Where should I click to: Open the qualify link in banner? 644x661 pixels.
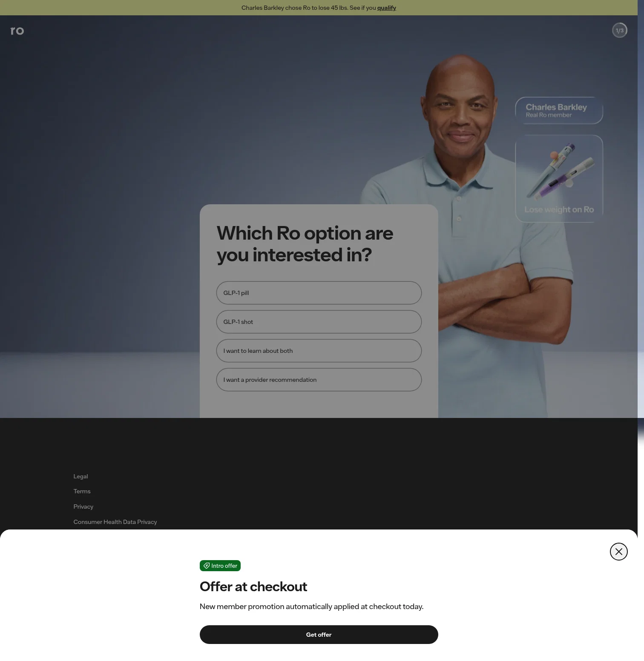[x=386, y=8]
